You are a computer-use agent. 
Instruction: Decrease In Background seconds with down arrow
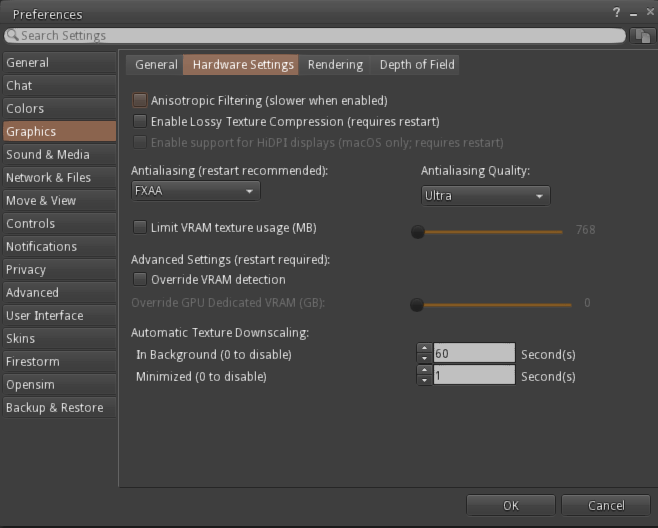point(425,358)
